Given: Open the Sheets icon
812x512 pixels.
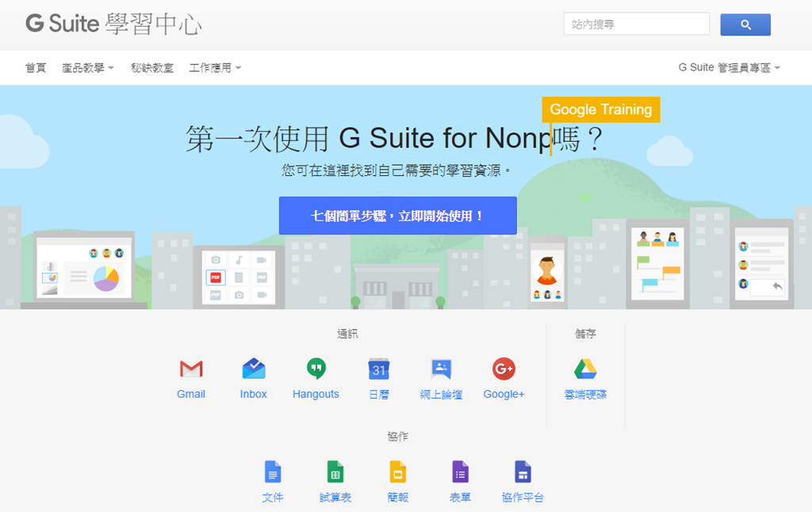Looking at the screenshot, I should tap(335, 472).
